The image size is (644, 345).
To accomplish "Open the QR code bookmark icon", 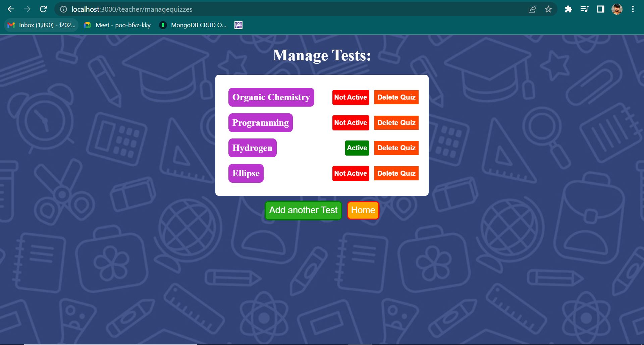I will 238,25.
